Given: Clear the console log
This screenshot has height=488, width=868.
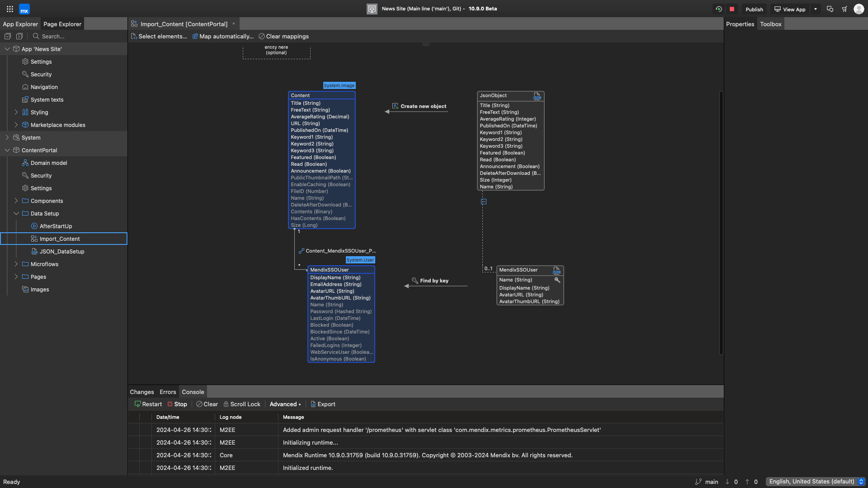Looking at the screenshot, I should click(207, 404).
